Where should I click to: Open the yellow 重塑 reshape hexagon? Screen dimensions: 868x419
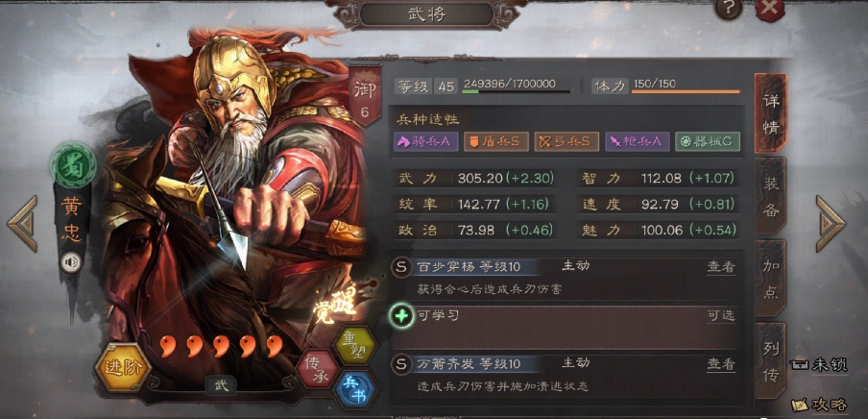[355, 346]
